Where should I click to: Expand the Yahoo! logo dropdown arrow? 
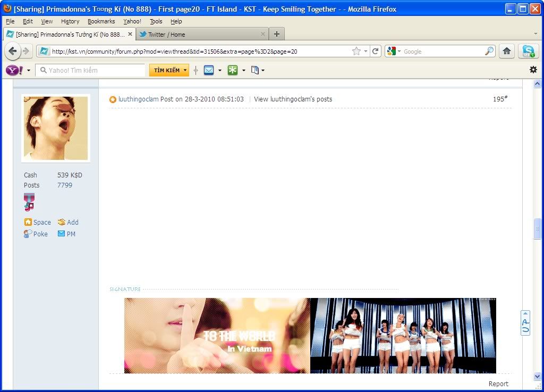(x=29, y=71)
